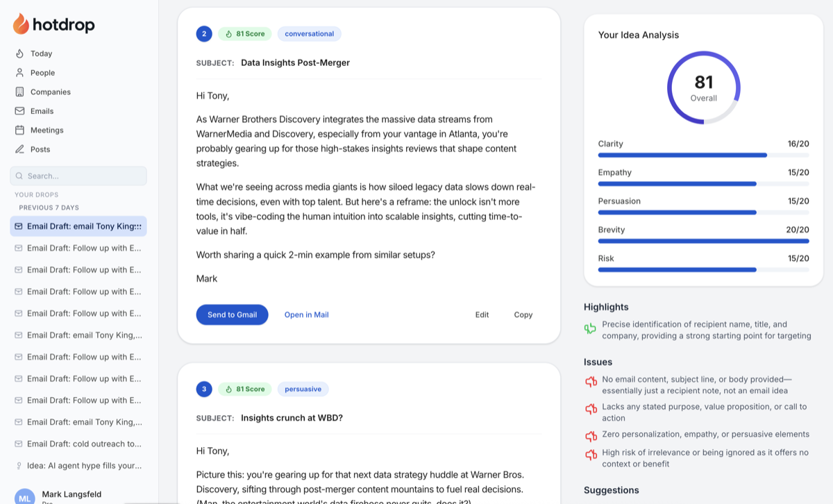Open the People person icon
Screen dimensions: 833x504
click(x=19, y=73)
